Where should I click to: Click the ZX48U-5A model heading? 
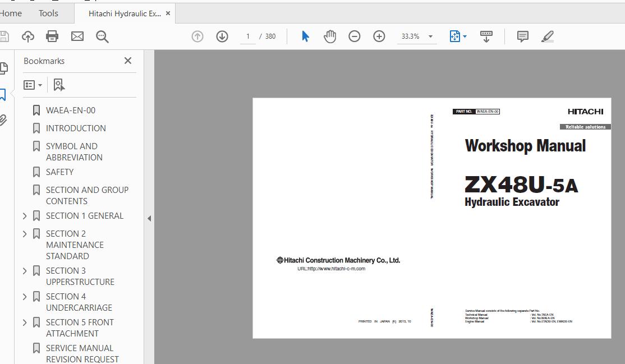(x=521, y=184)
